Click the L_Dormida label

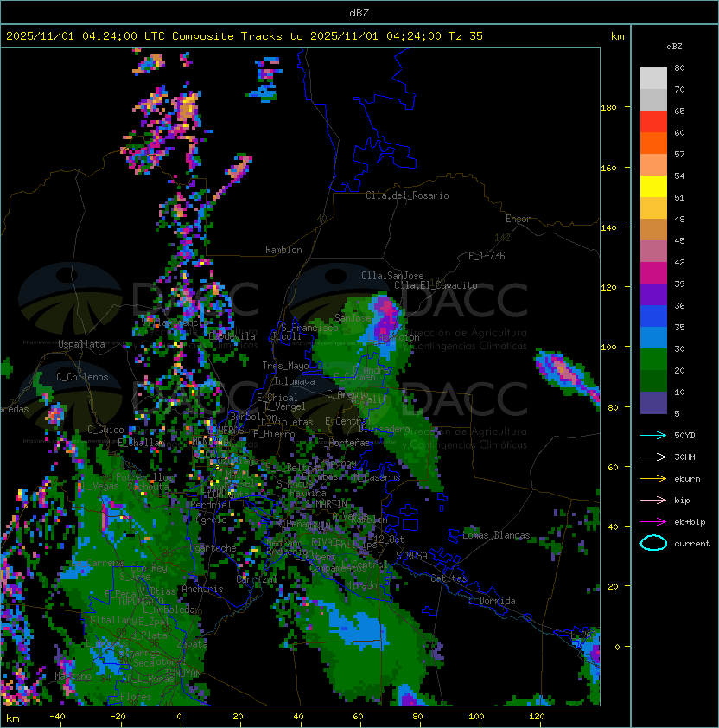pyautogui.click(x=492, y=601)
